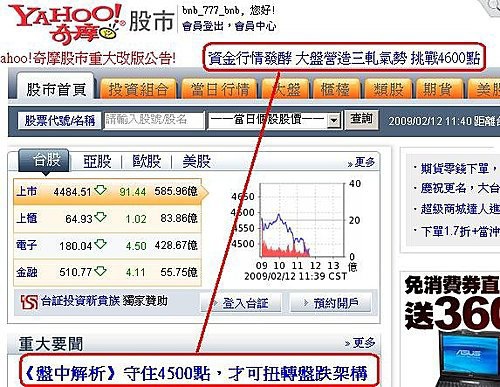Viewport: 500px width, 387px height.
Task: Switch to the 歐股 market tab
Action: pyautogui.click(x=146, y=162)
